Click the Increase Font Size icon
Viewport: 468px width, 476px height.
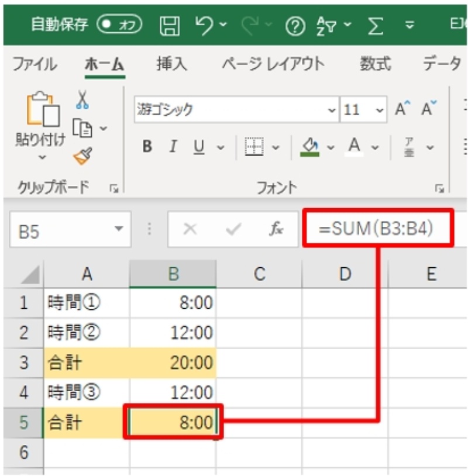coord(401,109)
